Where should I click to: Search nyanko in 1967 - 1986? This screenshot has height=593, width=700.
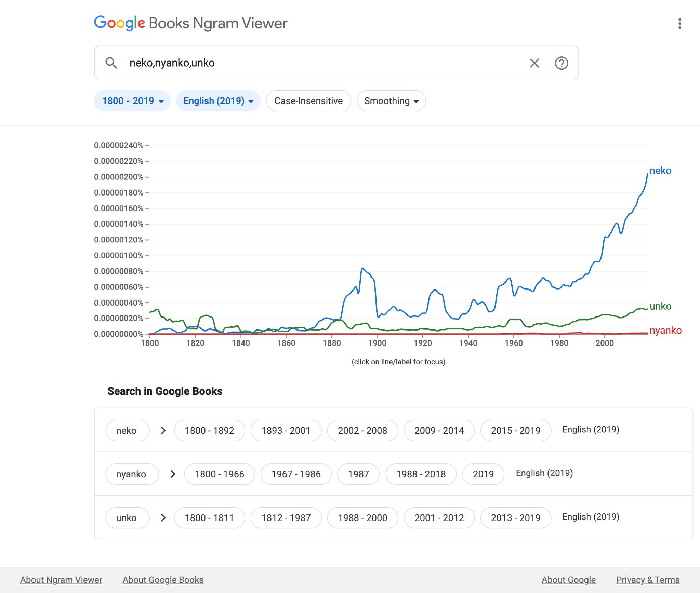click(x=296, y=474)
